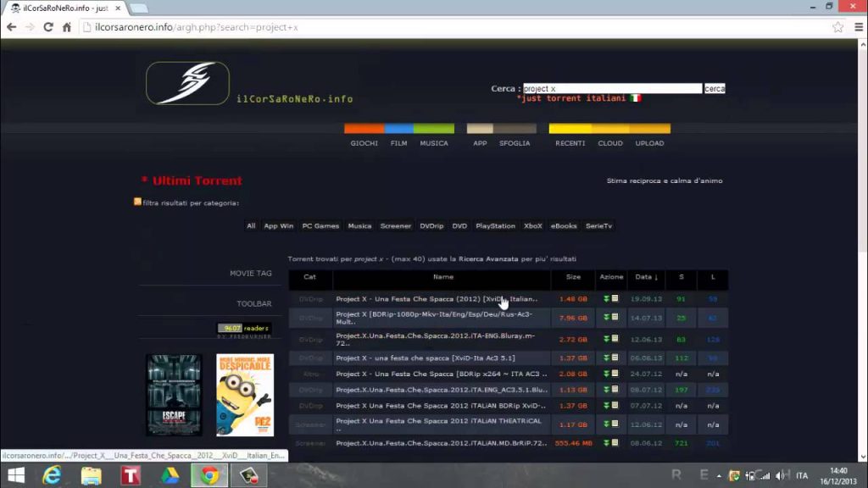Screen dimensions: 868x488
Task: Open Internet Explorer from taskbar
Action: coord(52,475)
